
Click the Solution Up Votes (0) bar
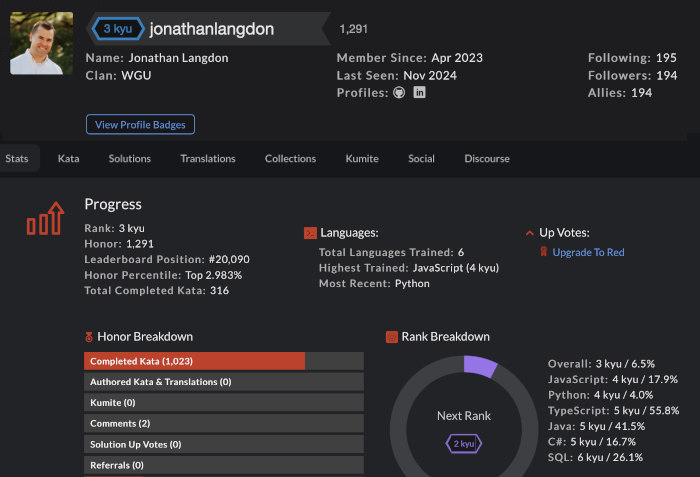coord(224,444)
